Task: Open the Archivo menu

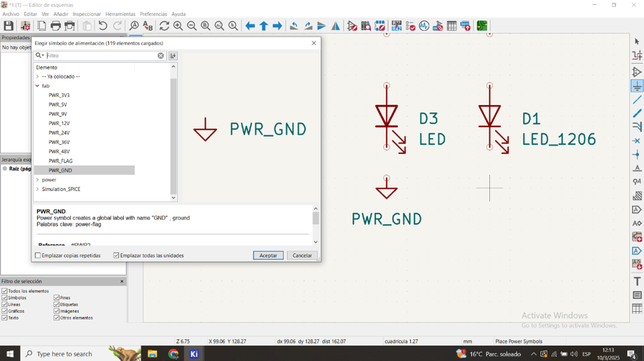Action: click(10, 14)
